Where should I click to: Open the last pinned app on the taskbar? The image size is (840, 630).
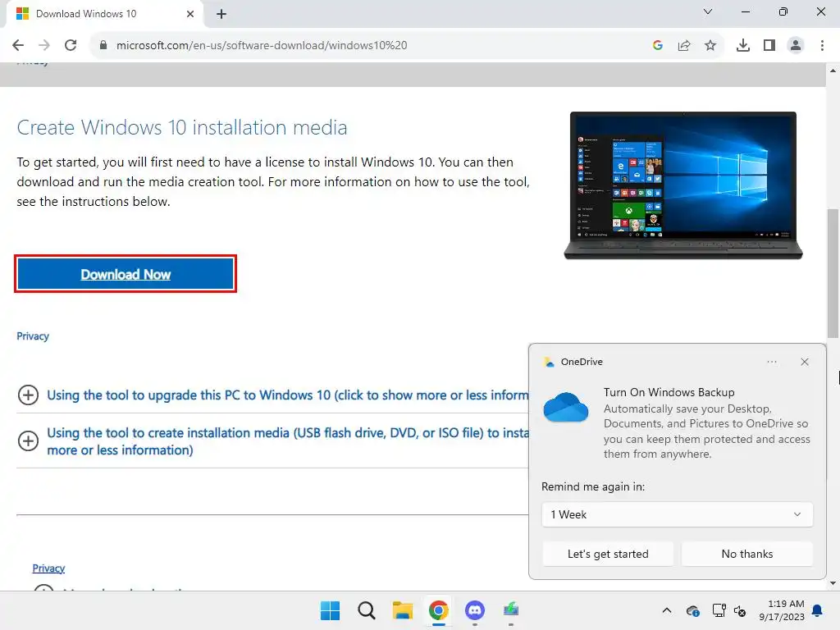(x=511, y=610)
